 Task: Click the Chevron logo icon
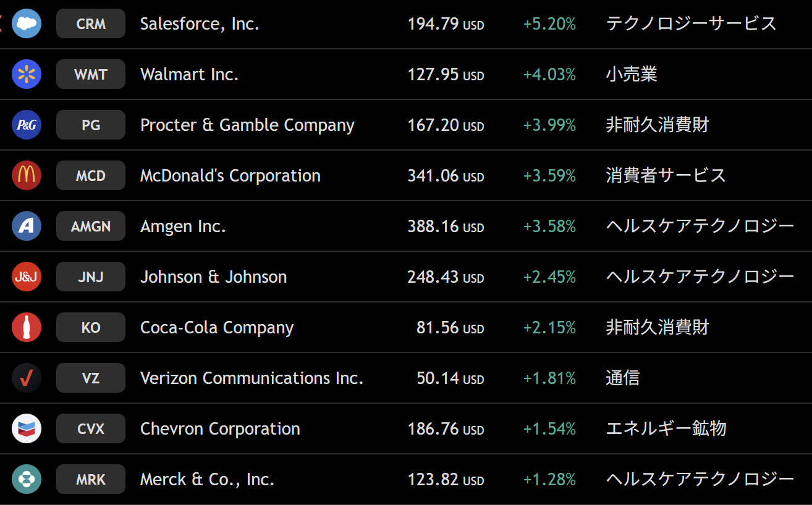coord(27,429)
